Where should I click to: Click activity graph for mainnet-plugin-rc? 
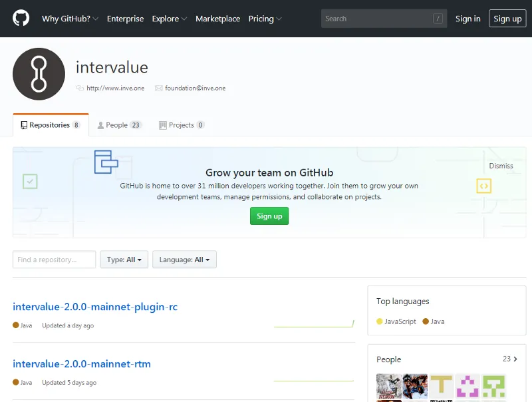click(314, 324)
